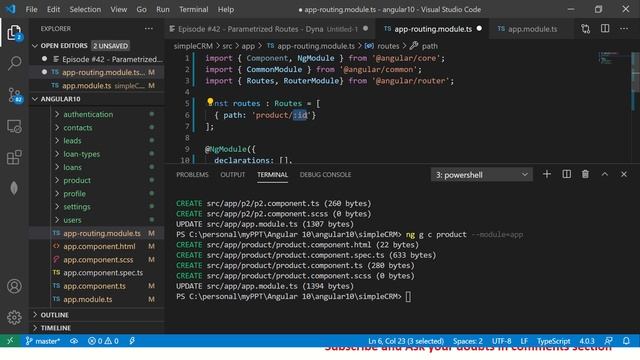Select app.module.ts in Open Editors list
The image size is (640, 360).
pos(97,85)
